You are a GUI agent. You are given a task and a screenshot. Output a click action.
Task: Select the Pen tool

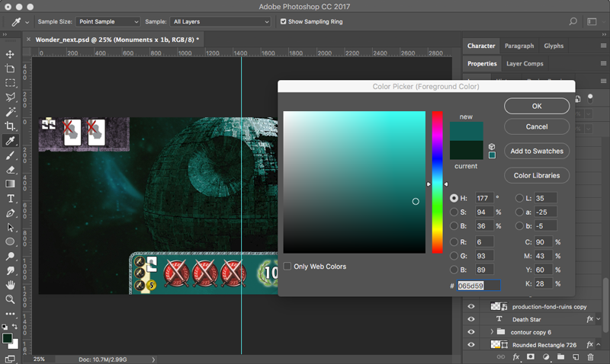click(x=10, y=213)
